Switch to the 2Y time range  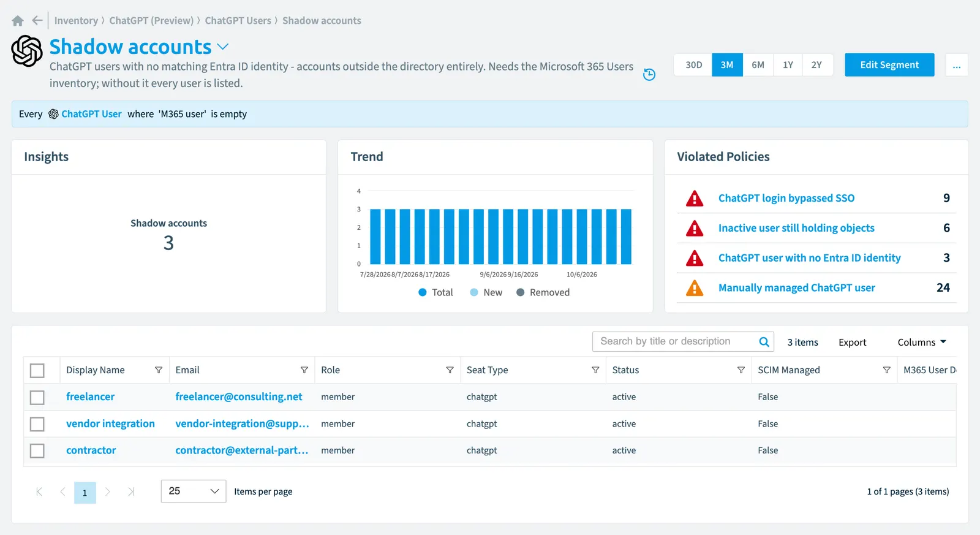click(816, 65)
